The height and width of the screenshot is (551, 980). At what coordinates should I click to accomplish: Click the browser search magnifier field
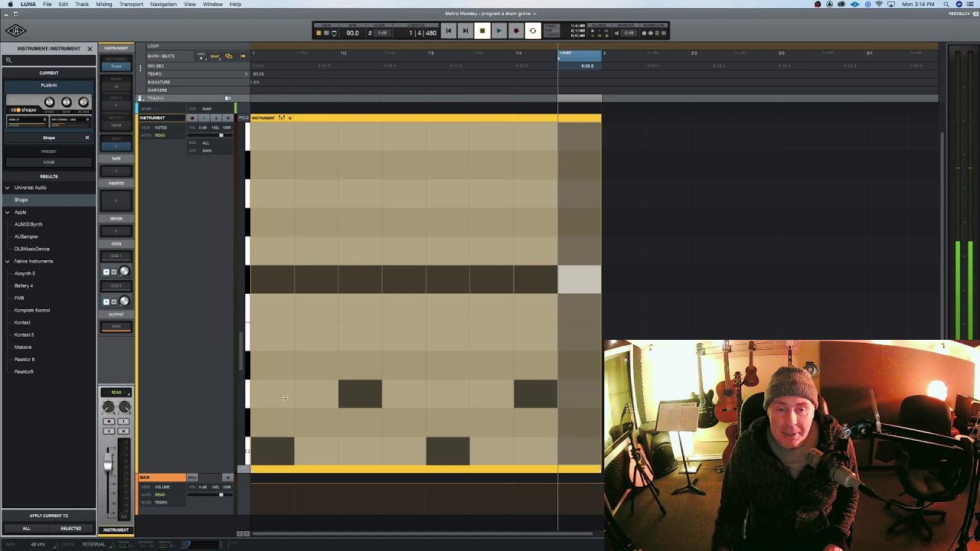[x=48, y=60]
